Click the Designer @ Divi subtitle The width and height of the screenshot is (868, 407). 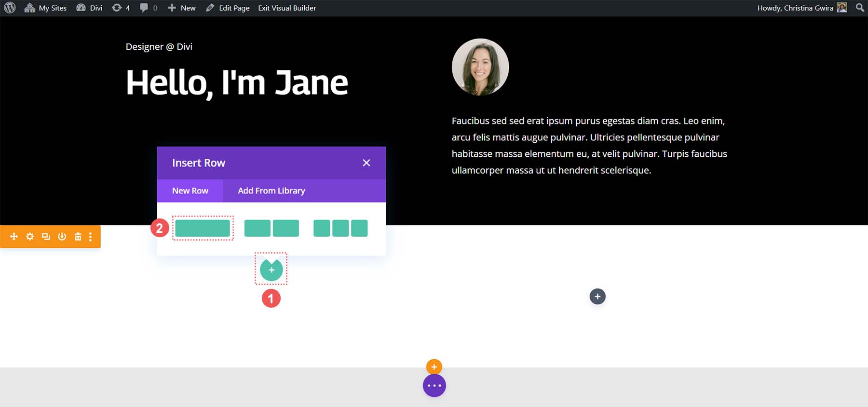[x=159, y=47]
